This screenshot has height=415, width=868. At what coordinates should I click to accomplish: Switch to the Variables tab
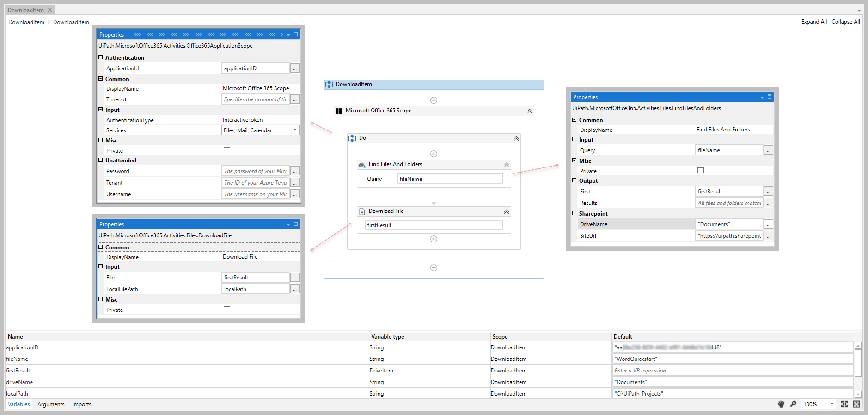pyautogui.click(x=19, y=404)
